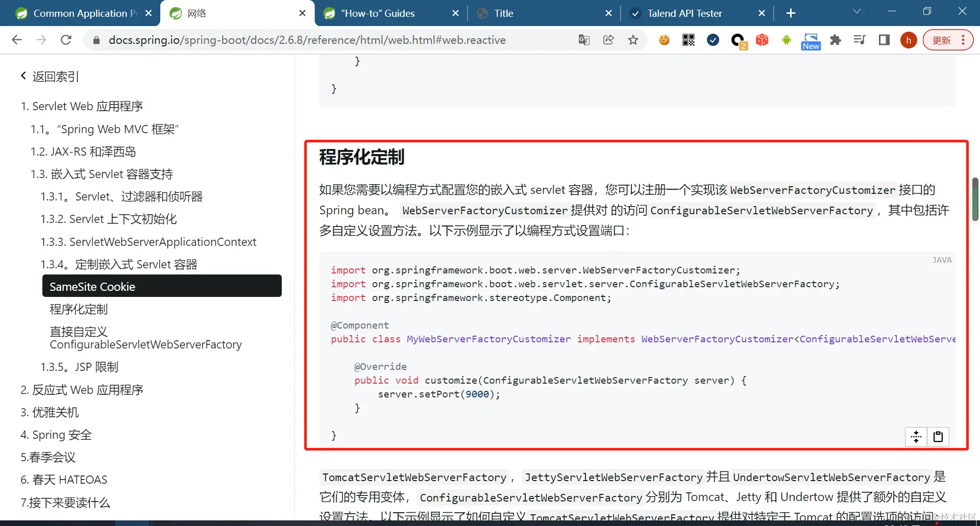This screenshot has height=526, width=980.
Task: Open the Android robot extension
Action: click(787, 40)
